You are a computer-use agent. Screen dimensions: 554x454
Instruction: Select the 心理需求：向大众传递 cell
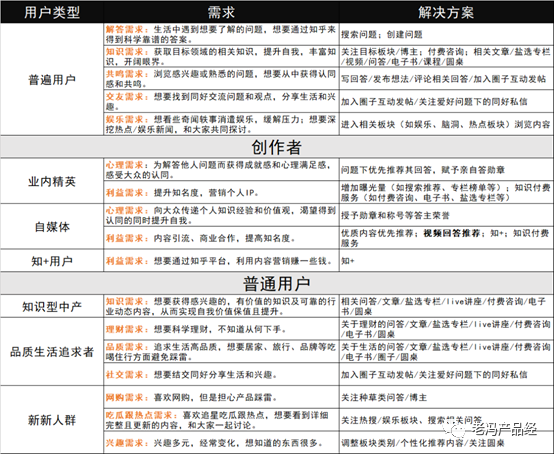click(x=221, y=215)
